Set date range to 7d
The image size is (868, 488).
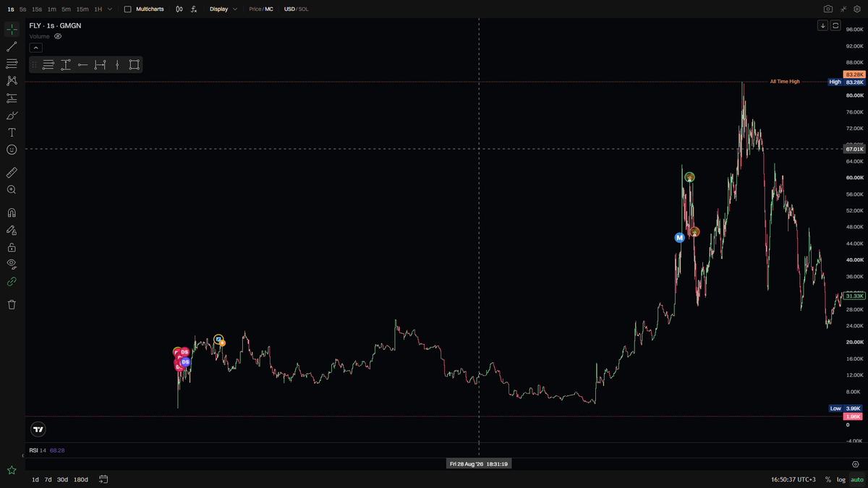pyautogui.click(x=48, y=479)
